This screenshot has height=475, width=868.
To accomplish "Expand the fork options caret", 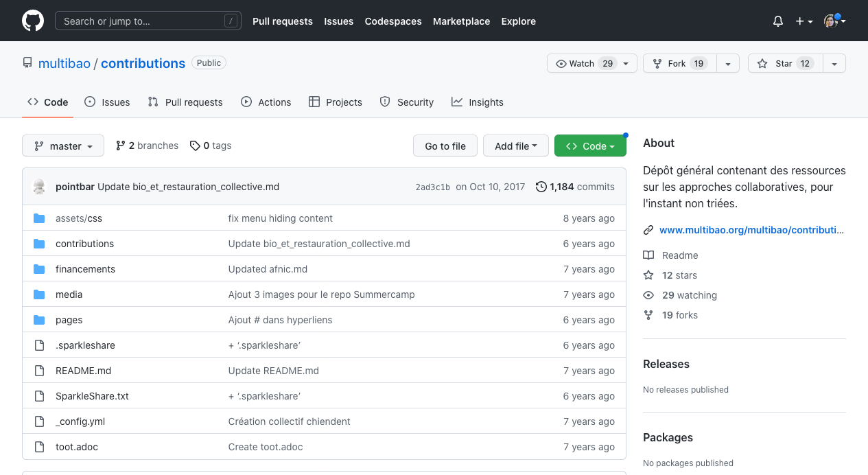I will pyautogui.click(x=728, y=63).
